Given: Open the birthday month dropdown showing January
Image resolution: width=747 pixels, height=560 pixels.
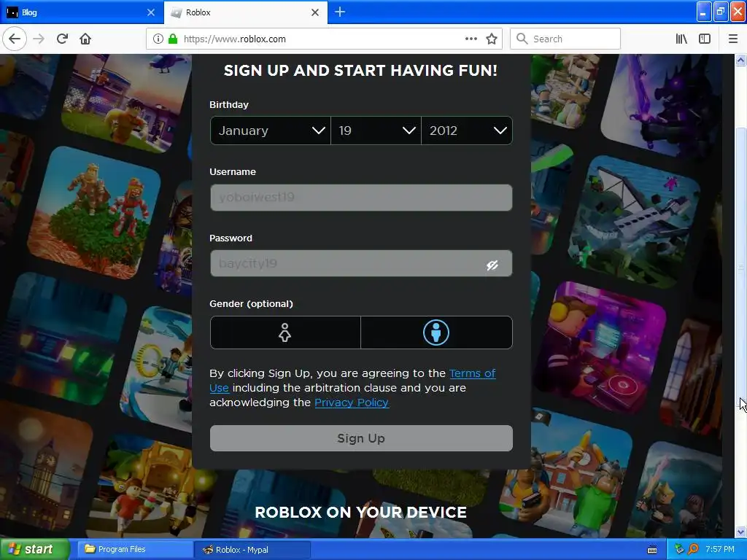Looking at the screenshot, I should (270, 131).
